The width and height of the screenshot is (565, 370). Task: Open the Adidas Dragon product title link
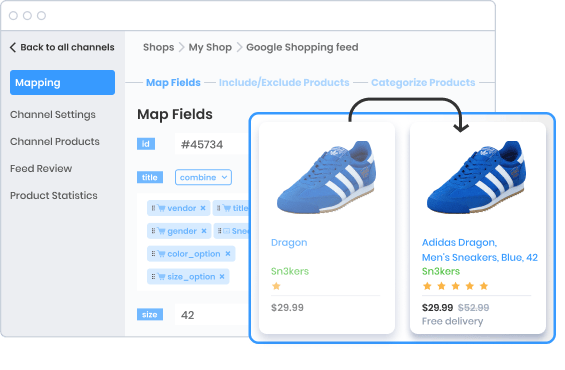[x=480, y=250]
